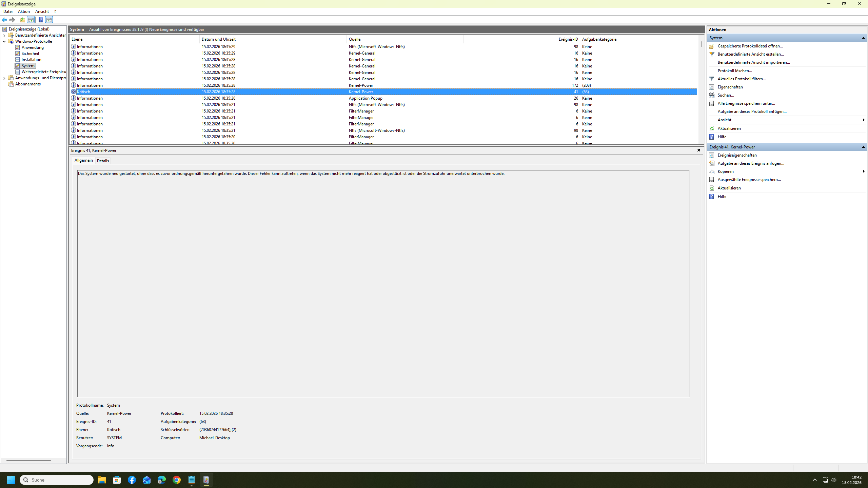The height and width of the screenshot is (488, 868).
Task: Collapse the System actions section header
Action: [x=863, y=38]
